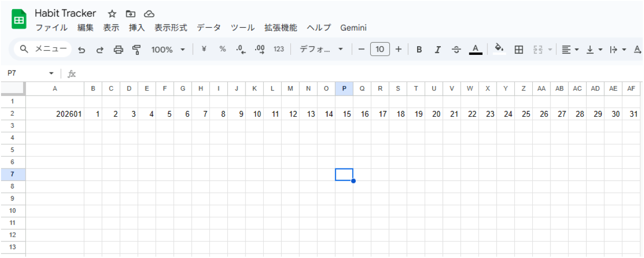This screenshot has width=644, height=258.
Task: Open the fill color bucket
Action: pos(499,49)
